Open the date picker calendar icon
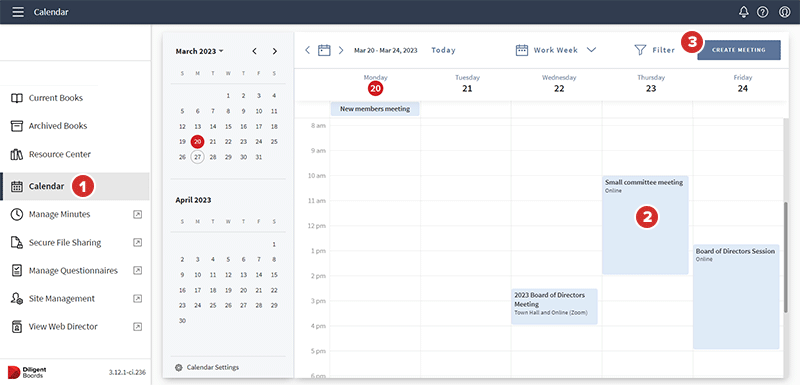This screenshot has height=385, width=800. coord(324,50)
